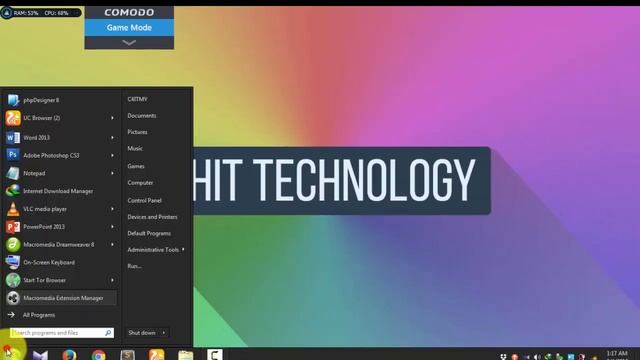
Task: Click the search magnifier icon
Action: pyautogui.click(x=108, y=333)
